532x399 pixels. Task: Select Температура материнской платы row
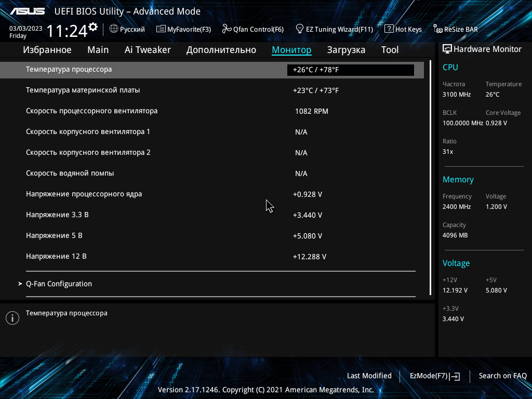pyautogui.click(x=212, y=90)
